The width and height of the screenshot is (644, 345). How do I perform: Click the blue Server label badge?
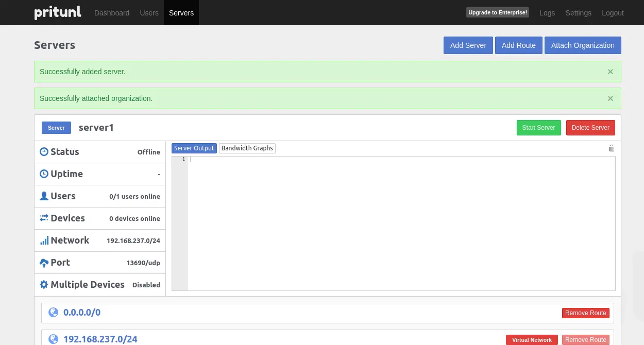[56, 128]
